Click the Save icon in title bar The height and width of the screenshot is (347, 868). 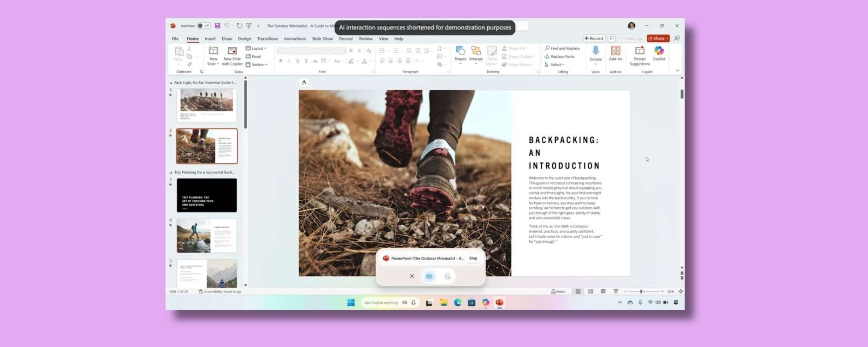click(x=217, y=26)
